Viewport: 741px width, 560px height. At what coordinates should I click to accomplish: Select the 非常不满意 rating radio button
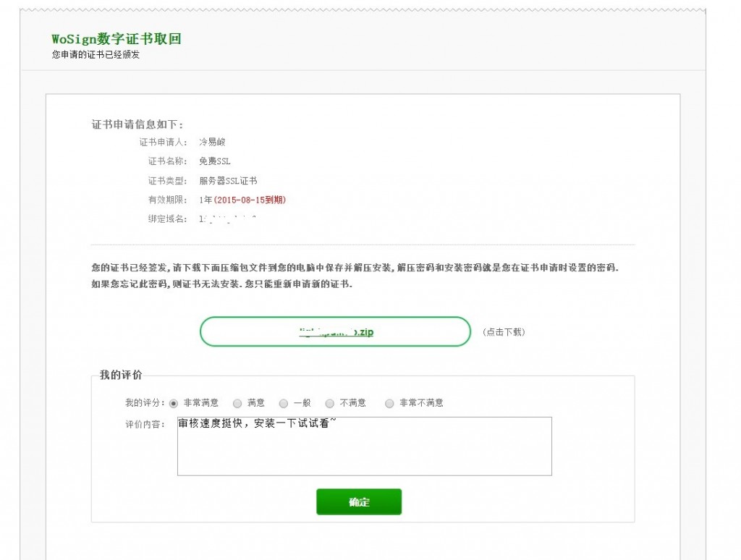(x=389, y=403)
